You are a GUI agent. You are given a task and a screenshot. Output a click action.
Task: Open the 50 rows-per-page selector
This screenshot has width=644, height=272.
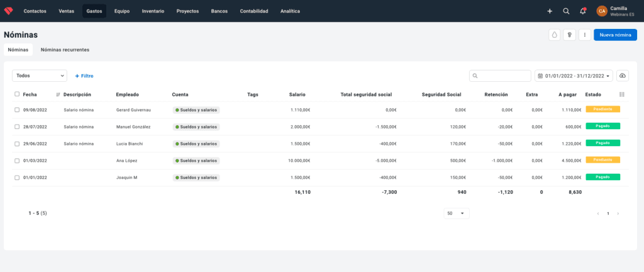pos(457,213)
